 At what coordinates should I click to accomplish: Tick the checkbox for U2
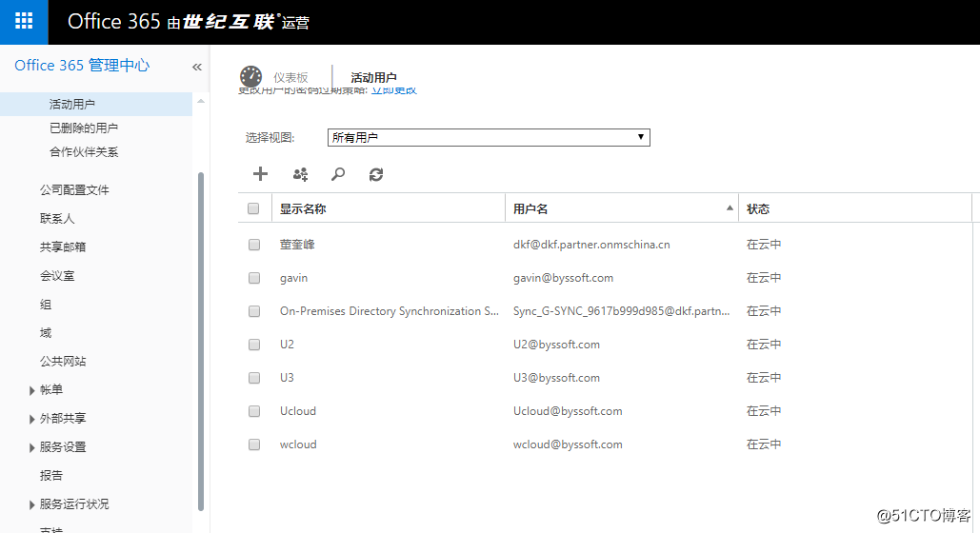(x=253, y=345)
